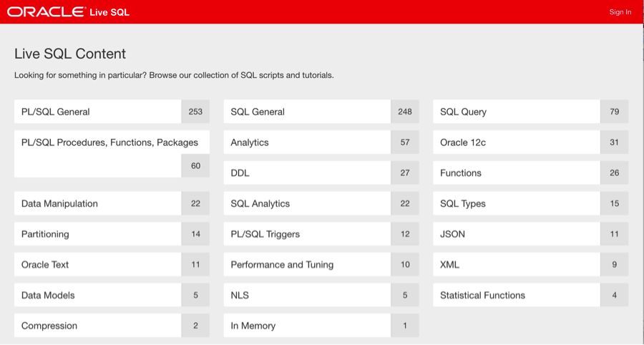Screen dimensions: 644x345
Task: Open the SQL Types category
Action: 516,203
